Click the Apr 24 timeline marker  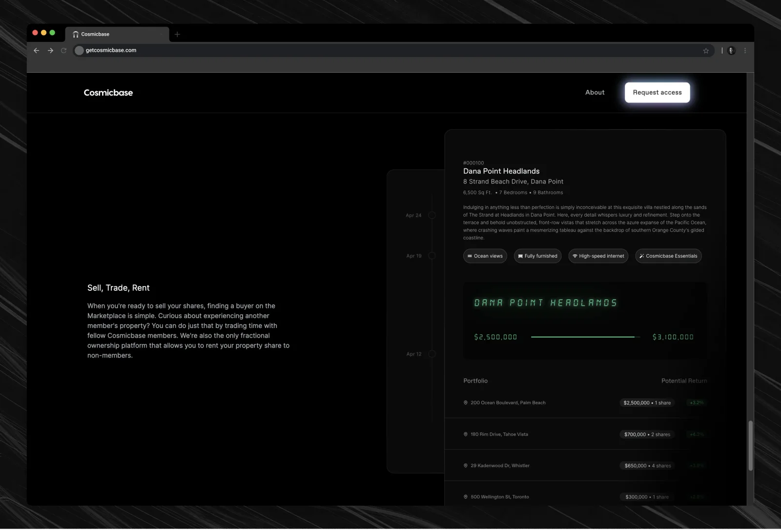432,215
